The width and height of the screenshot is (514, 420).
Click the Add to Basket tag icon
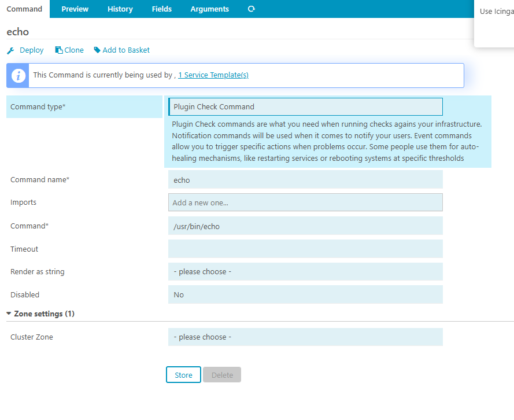97,50
